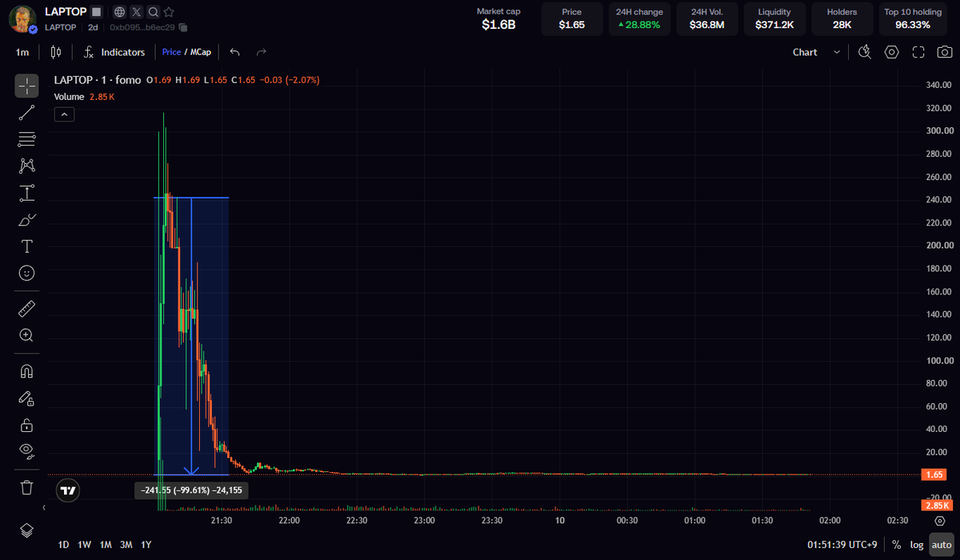Click the measurement label -241.55 (-99.61%)
Image resolution: width=960 pixels, height=560 pixels.
192,490
